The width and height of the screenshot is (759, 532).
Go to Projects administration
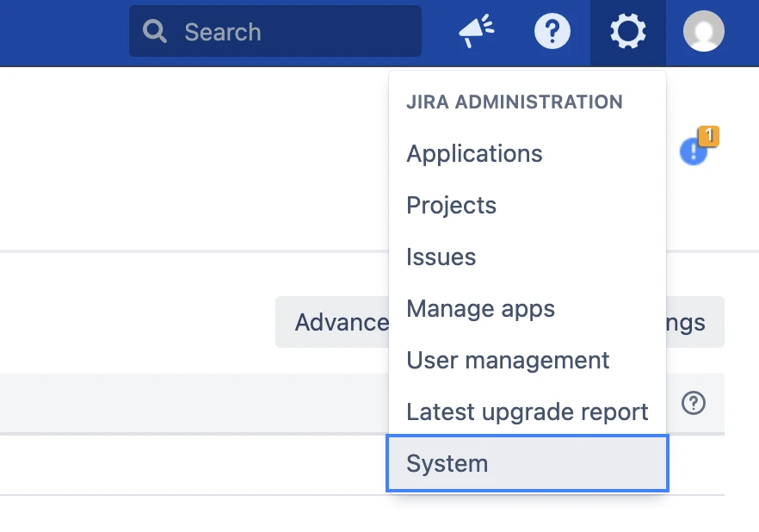coord(451,205)
